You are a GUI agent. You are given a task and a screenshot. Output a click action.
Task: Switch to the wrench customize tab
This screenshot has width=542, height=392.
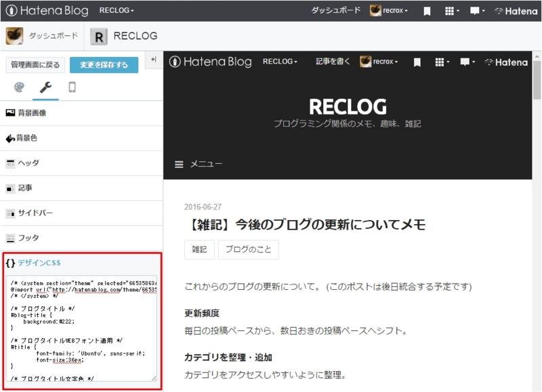tap(45, 87)
